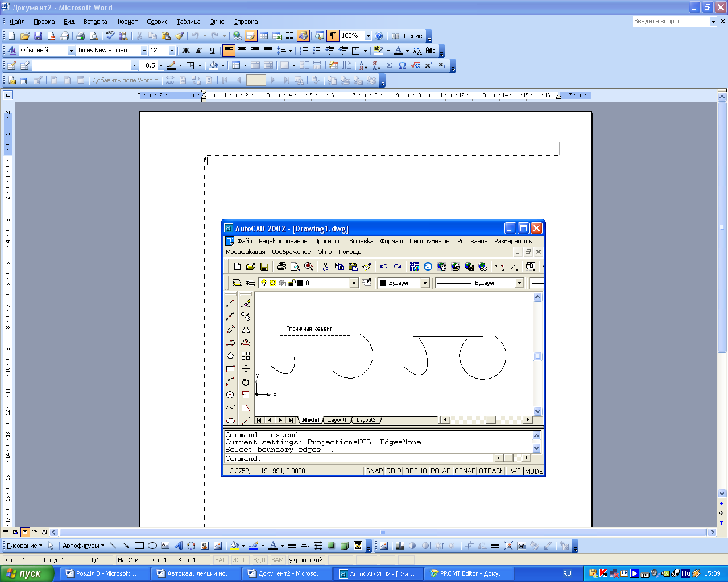Switch to PROMT Editor taskbar button
The width and height of the screenshot is (728, 582).
[468, 573]
